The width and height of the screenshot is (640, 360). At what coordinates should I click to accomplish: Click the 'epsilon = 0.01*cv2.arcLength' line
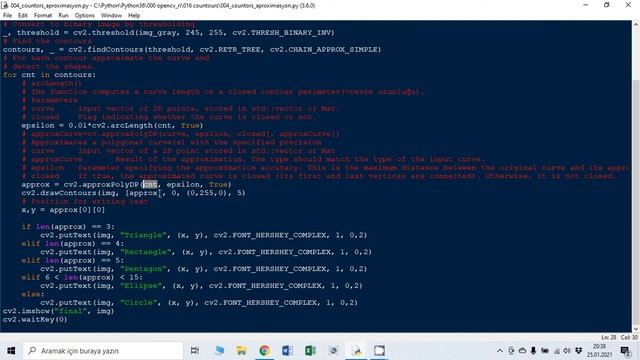(112, 126)
